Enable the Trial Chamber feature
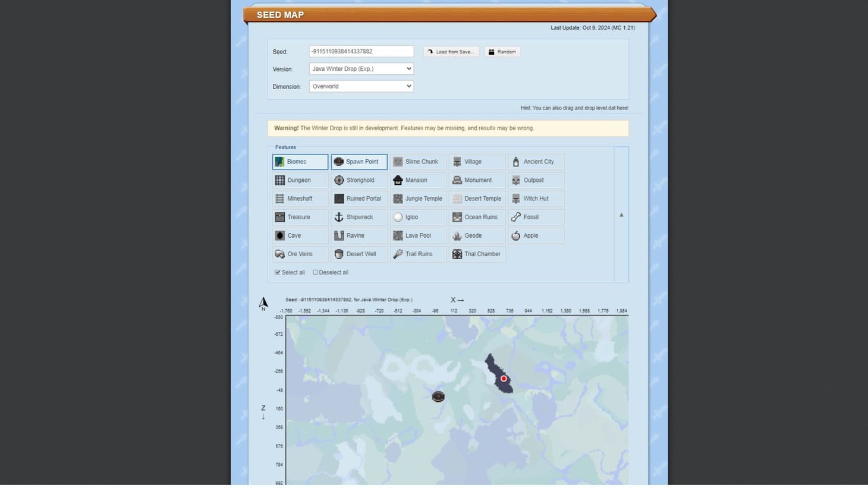This screenshot has width=868, height=488. 477,254
